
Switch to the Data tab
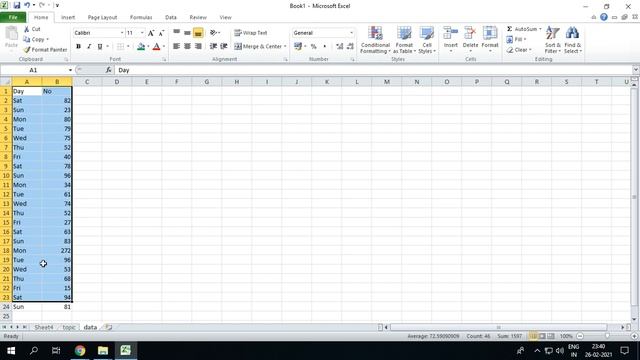pos(171,17)
